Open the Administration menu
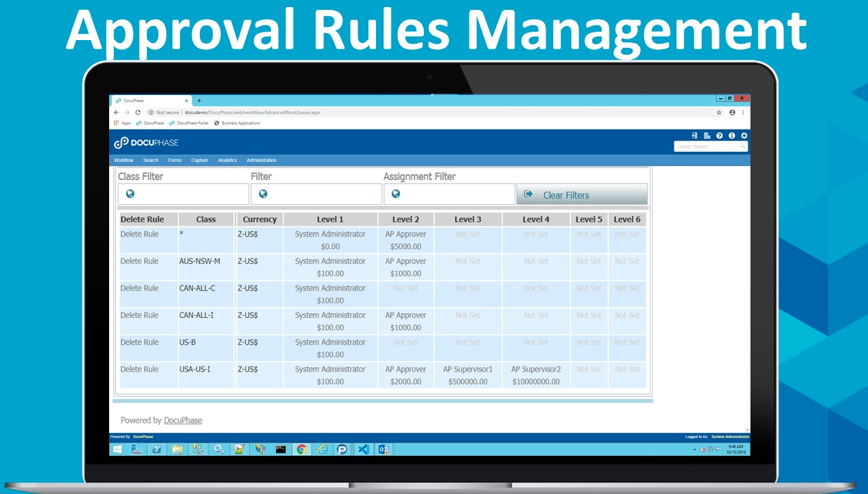868x494 pixels. point(262,160)
